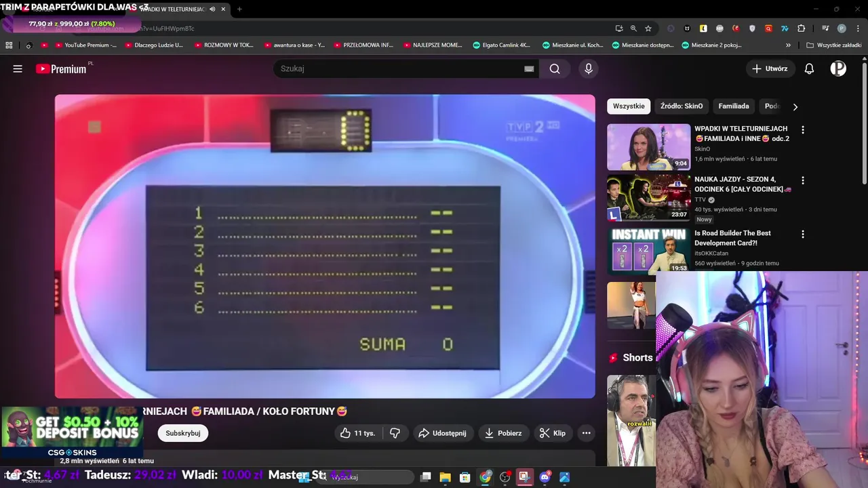The width and height of the screenshot is (868, 488).
Task: Open the Chrome profile avatar
Action: coord(842,28)
